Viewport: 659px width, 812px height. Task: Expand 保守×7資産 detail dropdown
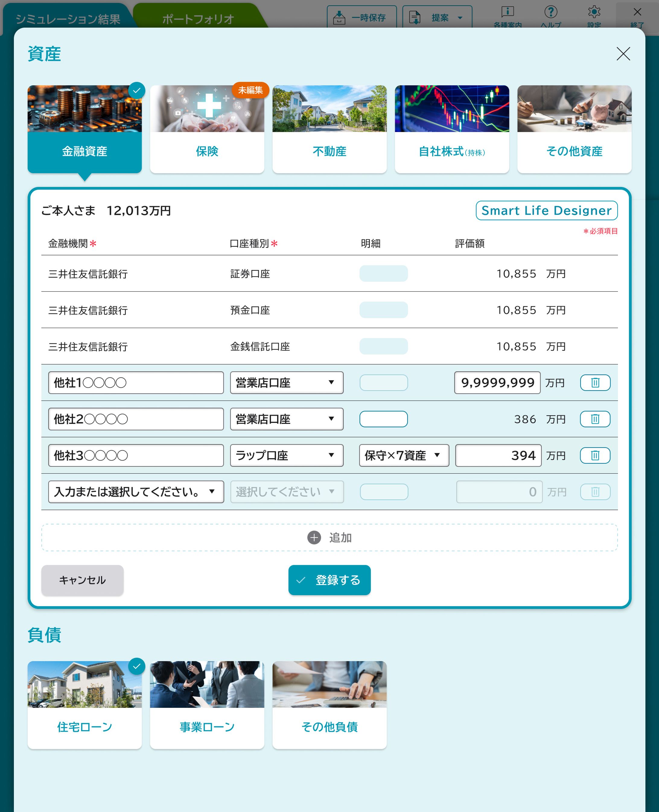pyautogui.click(x=403, y=456)
